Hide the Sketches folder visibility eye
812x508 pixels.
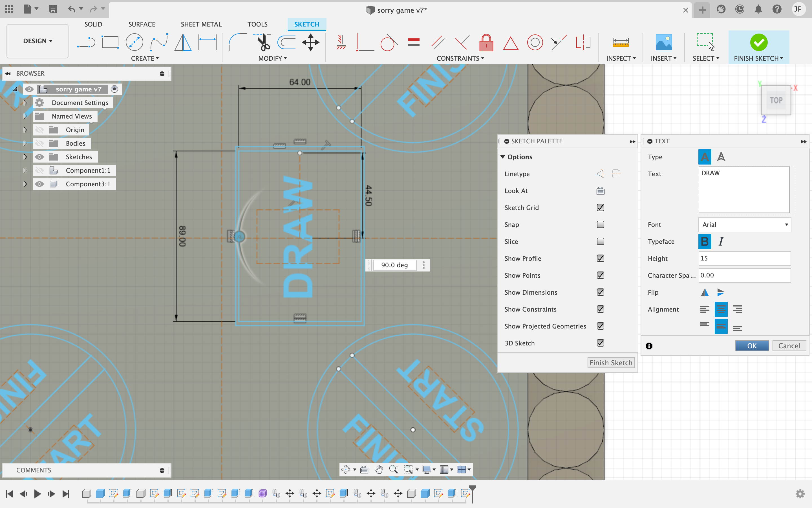point(39,157)
